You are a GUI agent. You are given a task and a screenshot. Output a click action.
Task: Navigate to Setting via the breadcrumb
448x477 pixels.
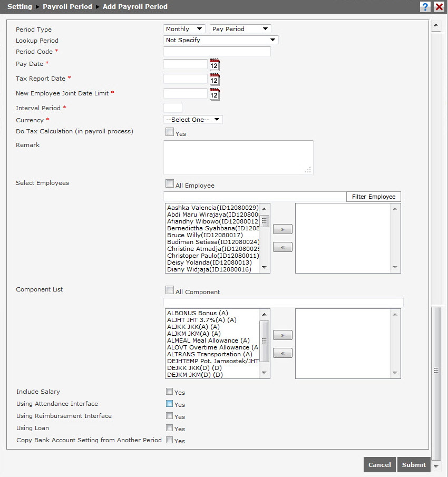(x=19, y=6)
